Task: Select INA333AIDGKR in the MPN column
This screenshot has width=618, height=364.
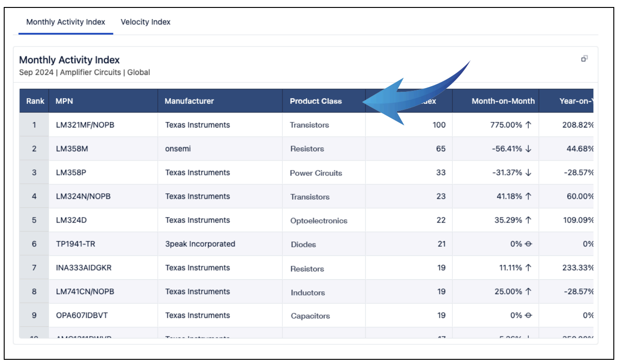Action: (x=83, y=268)
